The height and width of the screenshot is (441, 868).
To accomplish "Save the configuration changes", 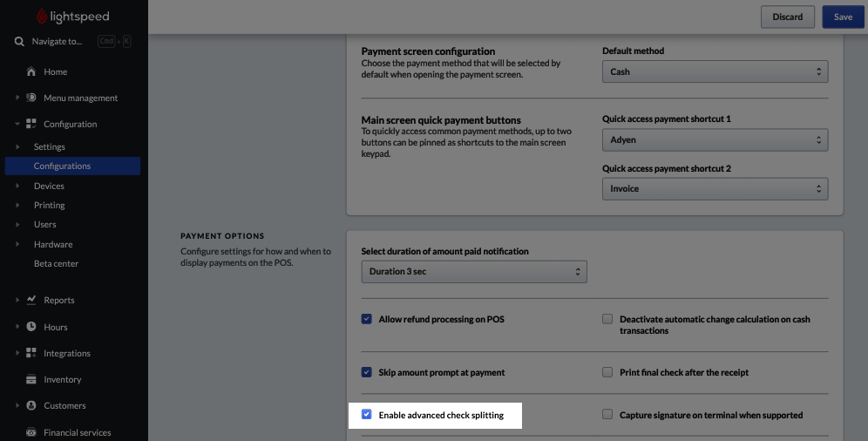I will pyautogui.click(x=843, y=17).
